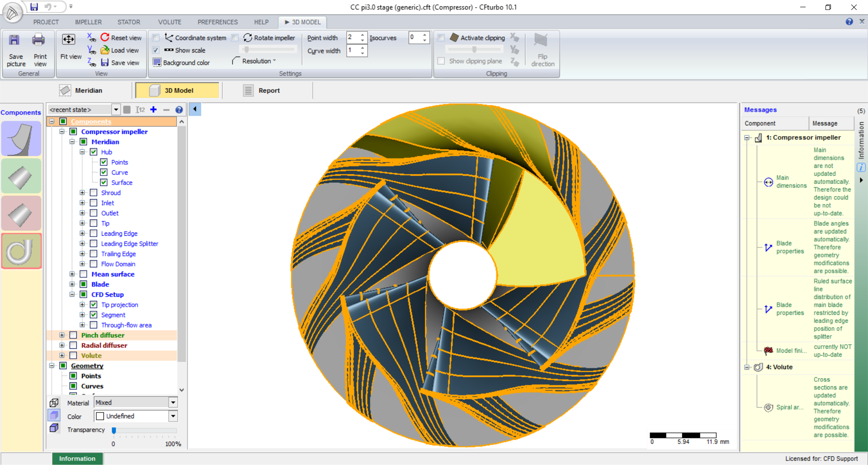Click the Print view icon
This screenshot has height=465, width=868.
click(39, 41)
